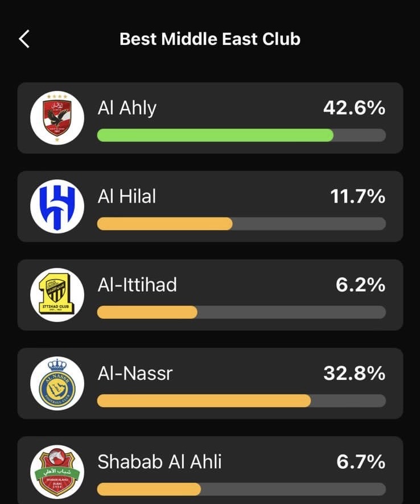The image size is (420, 504).
Task: Tap the Best Middle East Club title
Action: [210, 39]
